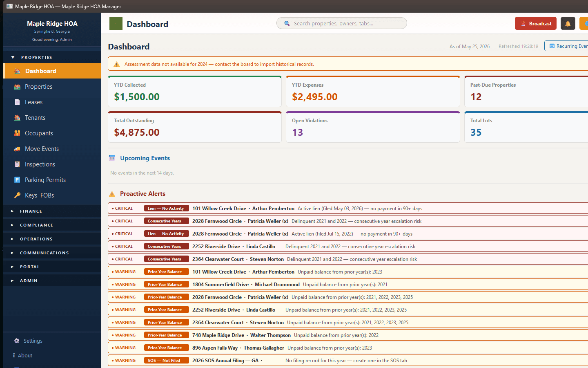588x368 pixels.
Task: Open the Total Outstanding card
Action: point(195,127)
